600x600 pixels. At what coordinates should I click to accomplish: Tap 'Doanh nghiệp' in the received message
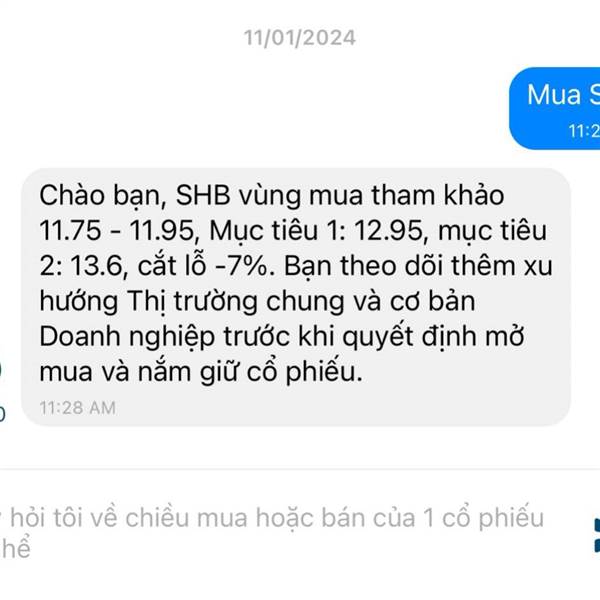pyautogui.click(x=127, y=338)
